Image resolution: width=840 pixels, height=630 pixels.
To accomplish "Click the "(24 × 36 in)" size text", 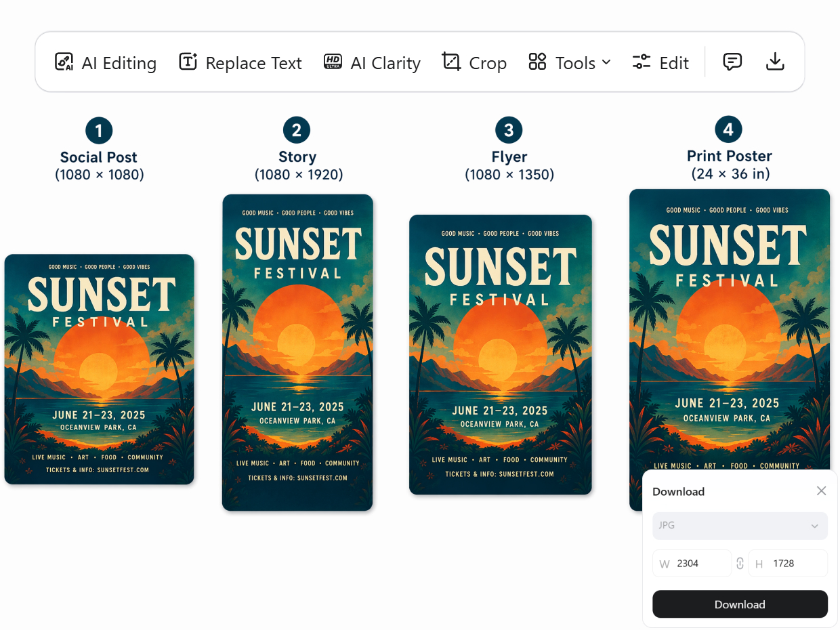I will [730, 173].
